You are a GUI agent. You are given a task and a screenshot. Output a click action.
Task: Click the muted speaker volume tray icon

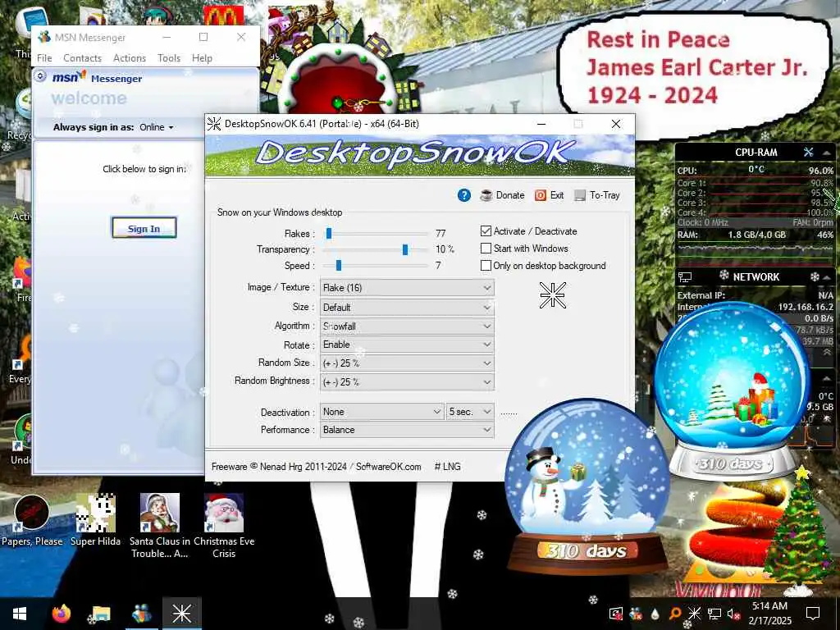(x=733, y=614)
